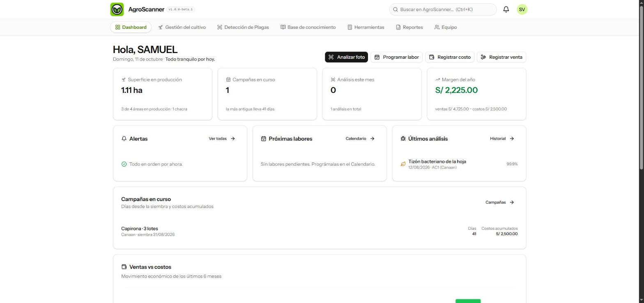The width and height of the screenshot is (644, 303).
Task: Open the Historial link
Action: point(502,139)
